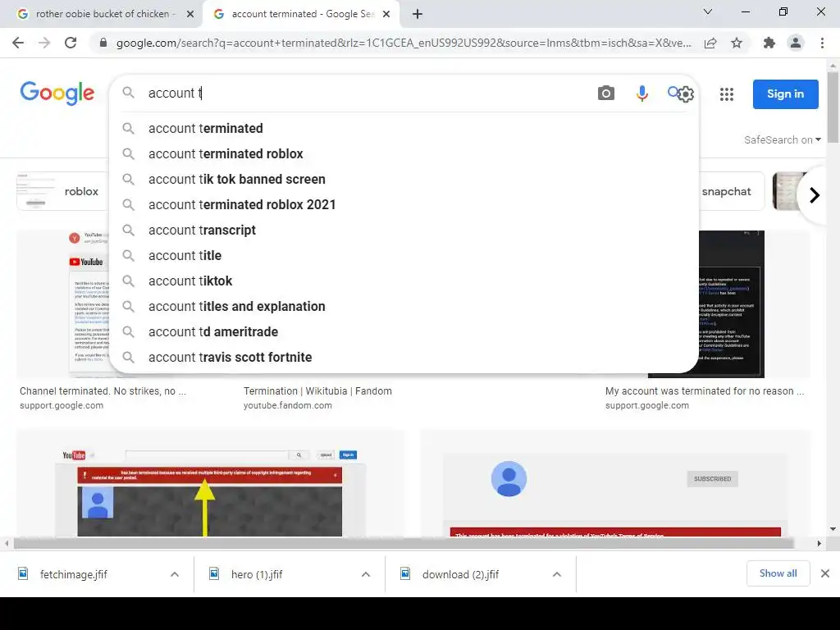Click the browser back arrow
This screenshot has height=630, width=840.
[18, 43]
